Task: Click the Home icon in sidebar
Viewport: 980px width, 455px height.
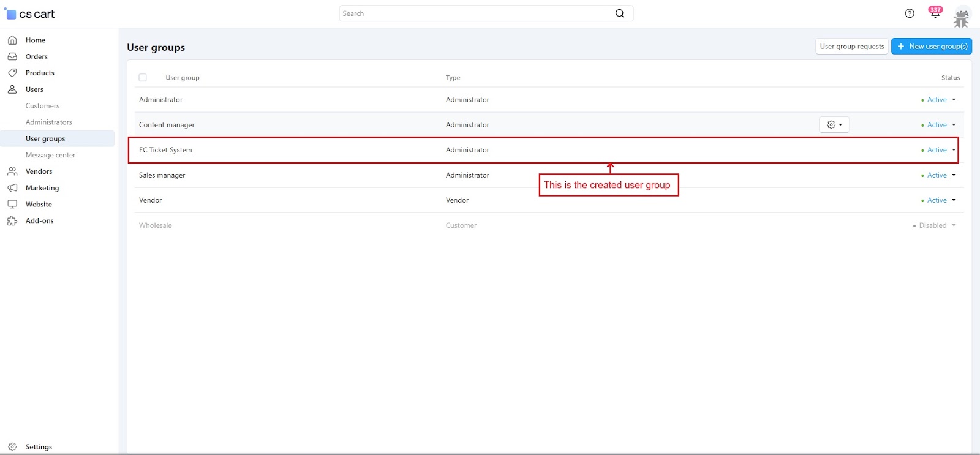Action: pyautogui.click(x=12, y=40)
